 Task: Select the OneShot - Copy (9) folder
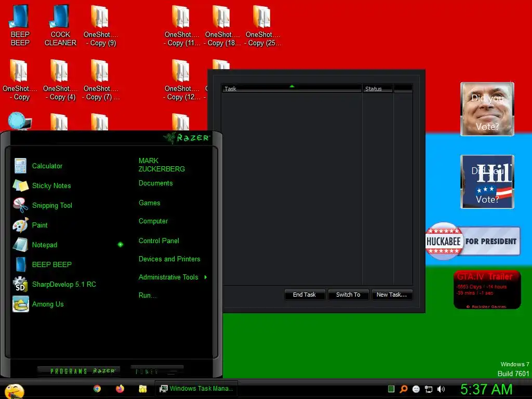tap(100, 25)
